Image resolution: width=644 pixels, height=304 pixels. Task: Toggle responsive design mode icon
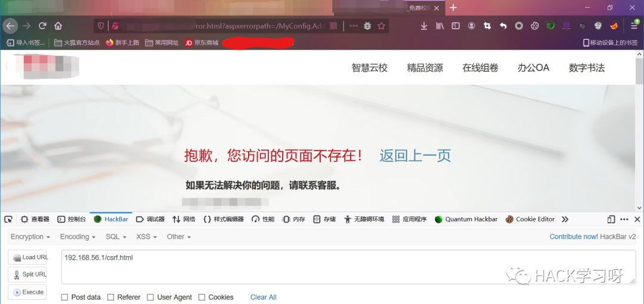click(x=611, y=219)
